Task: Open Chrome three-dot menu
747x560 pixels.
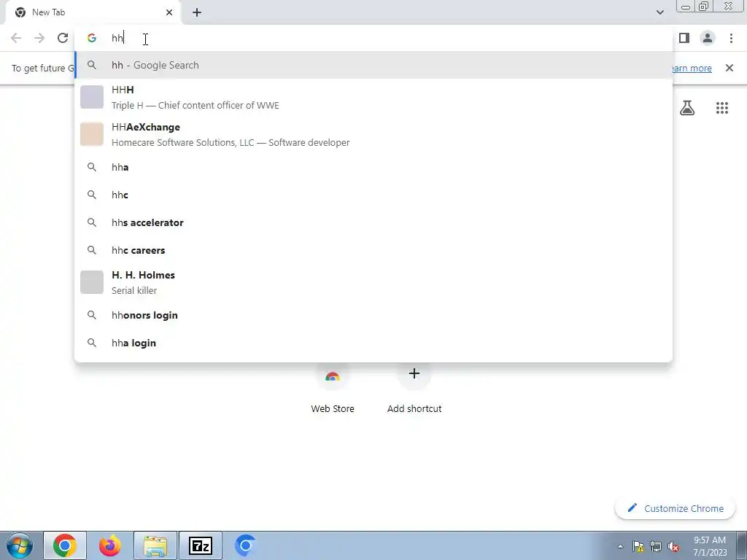Action: coord(731,38)
